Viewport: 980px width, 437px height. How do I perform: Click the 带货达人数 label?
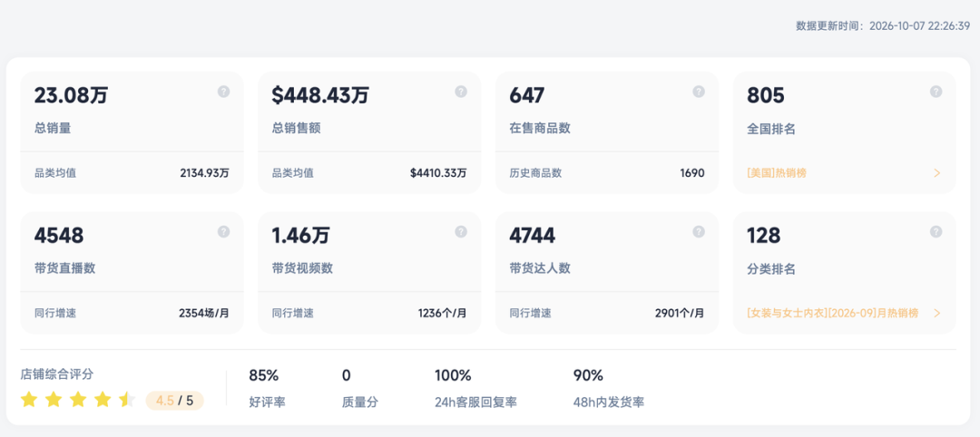coord(540,268)
